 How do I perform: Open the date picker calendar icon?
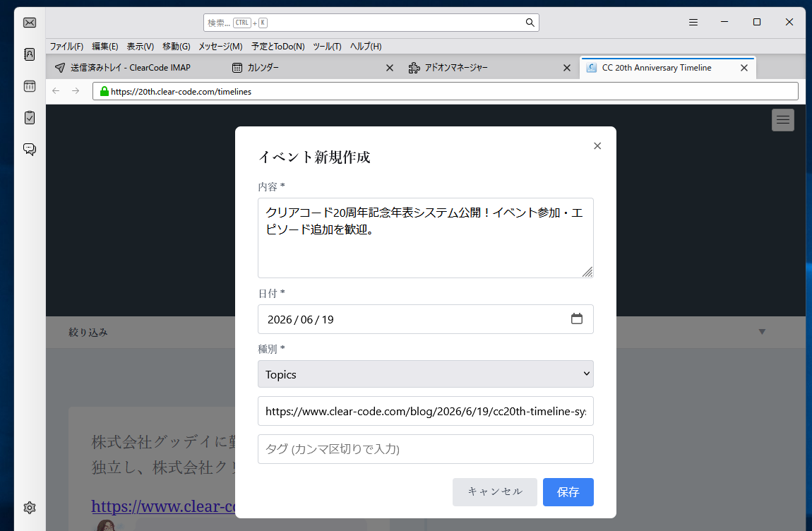point(576,318)
